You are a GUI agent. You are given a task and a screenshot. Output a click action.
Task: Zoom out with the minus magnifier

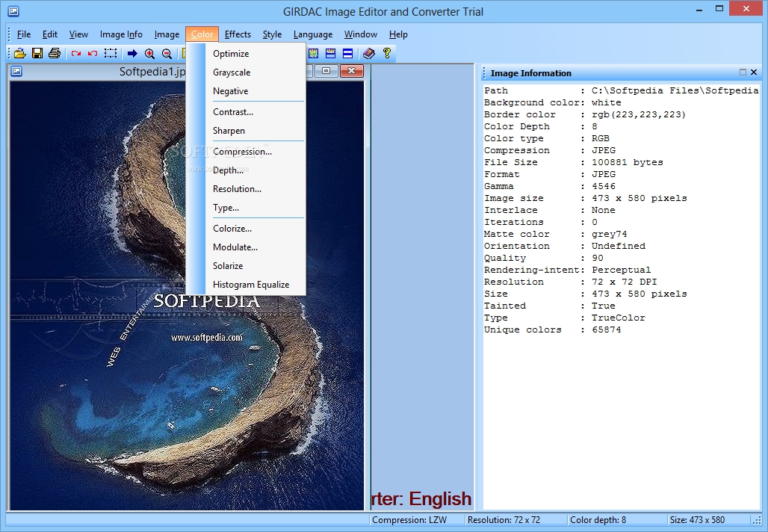pyautogui.click(x=167, y=53)
